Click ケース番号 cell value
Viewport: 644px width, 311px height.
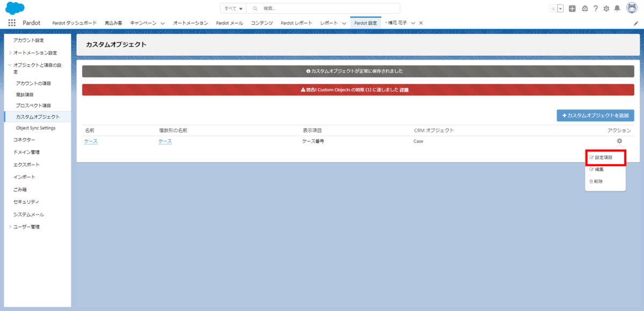click(x=313, y=142)
